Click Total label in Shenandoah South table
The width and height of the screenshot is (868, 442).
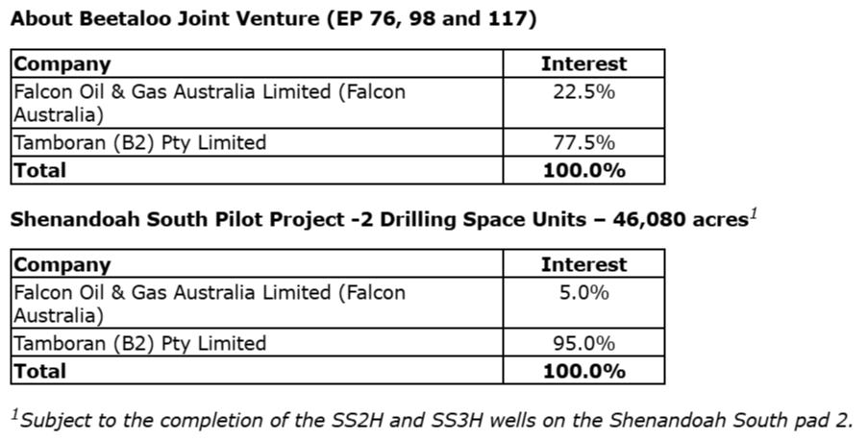(x=39, y=370)
